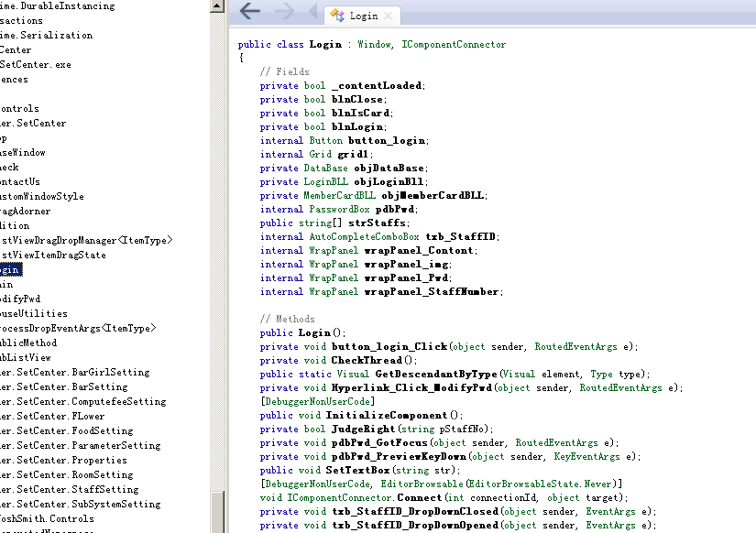Click the back navigation arrow
This screenshot has height=533, width=756.
[249, 12]
